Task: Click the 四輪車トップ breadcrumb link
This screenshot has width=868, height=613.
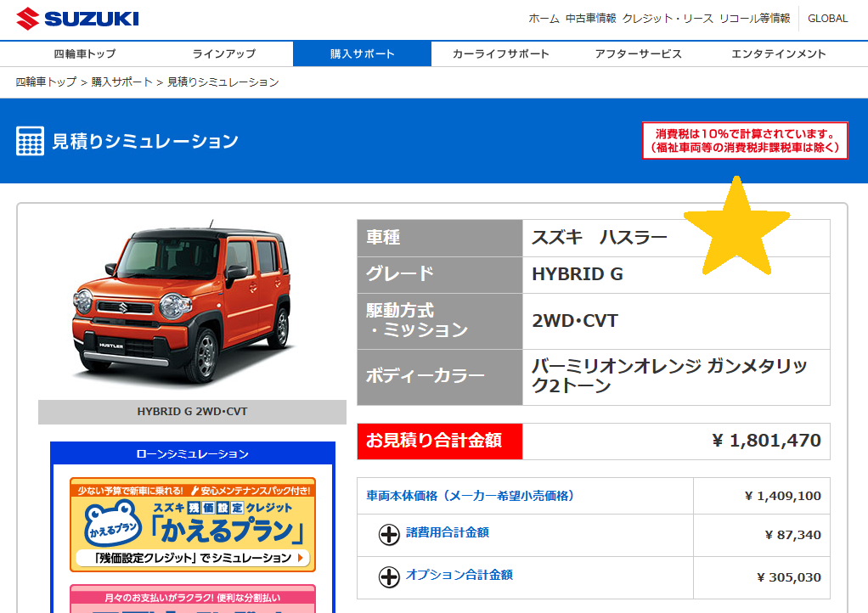Action: [46, 82]
